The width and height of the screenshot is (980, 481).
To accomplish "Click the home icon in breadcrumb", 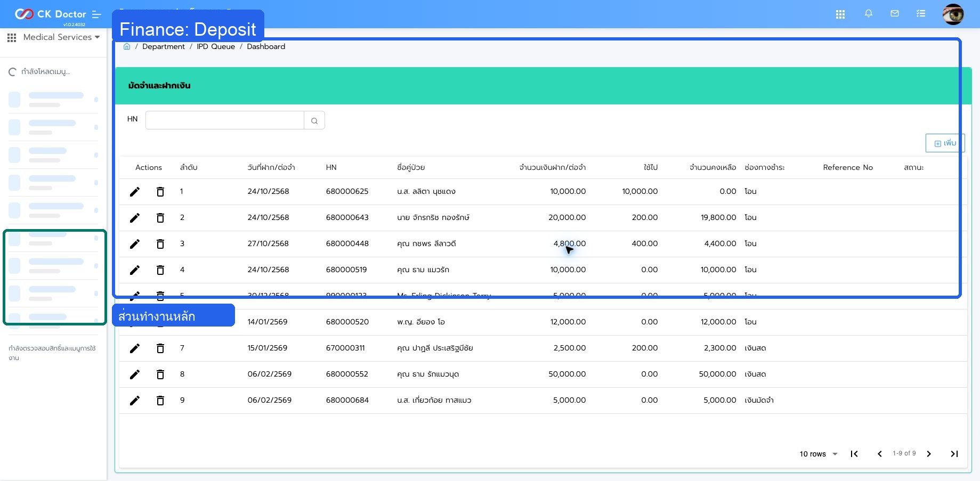I will click(x=127, y=46).
